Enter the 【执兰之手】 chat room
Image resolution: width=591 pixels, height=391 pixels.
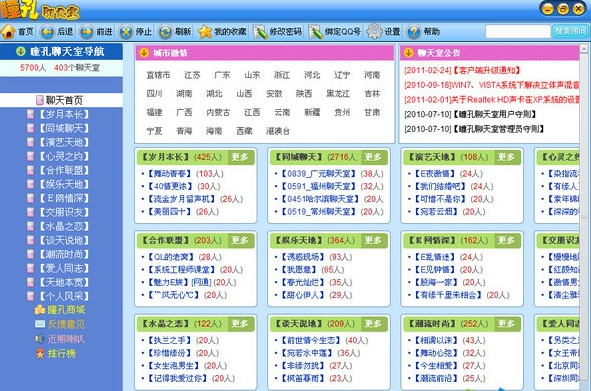[170, 340]
